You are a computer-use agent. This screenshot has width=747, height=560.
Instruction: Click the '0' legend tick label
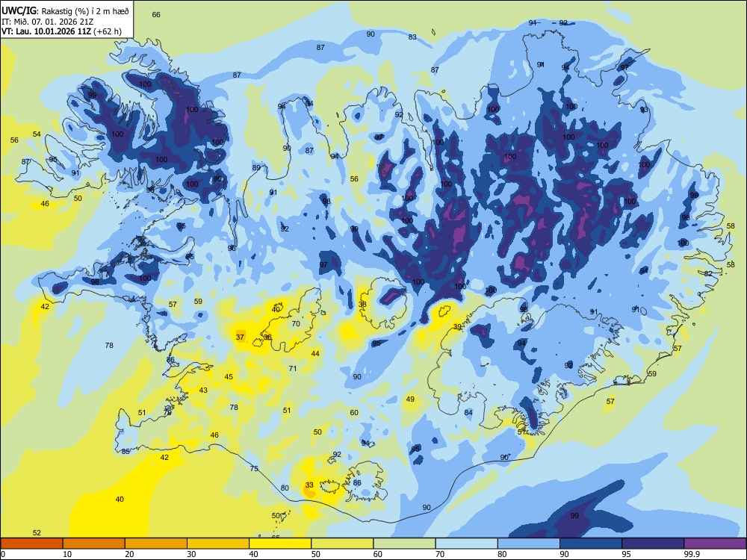tap(3, 554)
